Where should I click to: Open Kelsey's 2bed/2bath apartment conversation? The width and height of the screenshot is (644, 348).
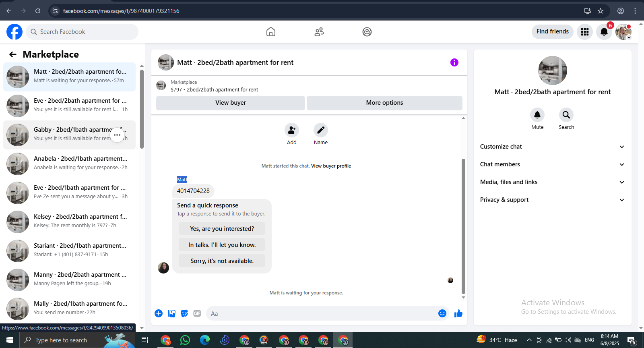pyautogui.click(x=69, y=222)
